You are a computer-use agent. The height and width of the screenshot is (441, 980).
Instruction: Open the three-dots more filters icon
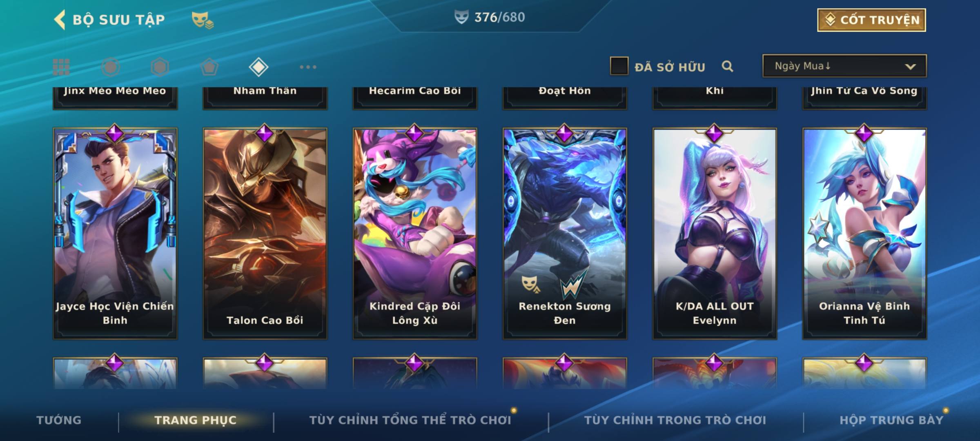tap(308, 67)
